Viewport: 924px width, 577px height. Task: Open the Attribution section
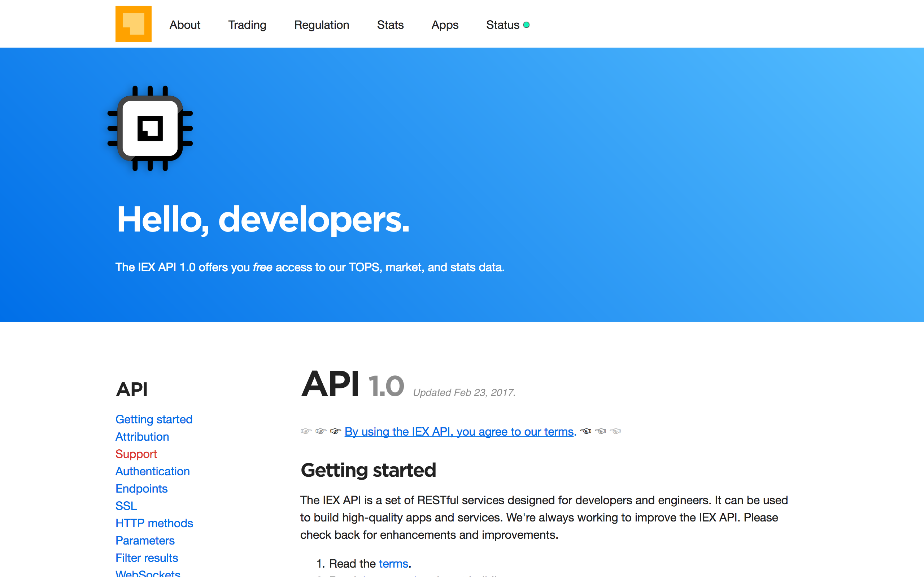(x=142, y=436)
